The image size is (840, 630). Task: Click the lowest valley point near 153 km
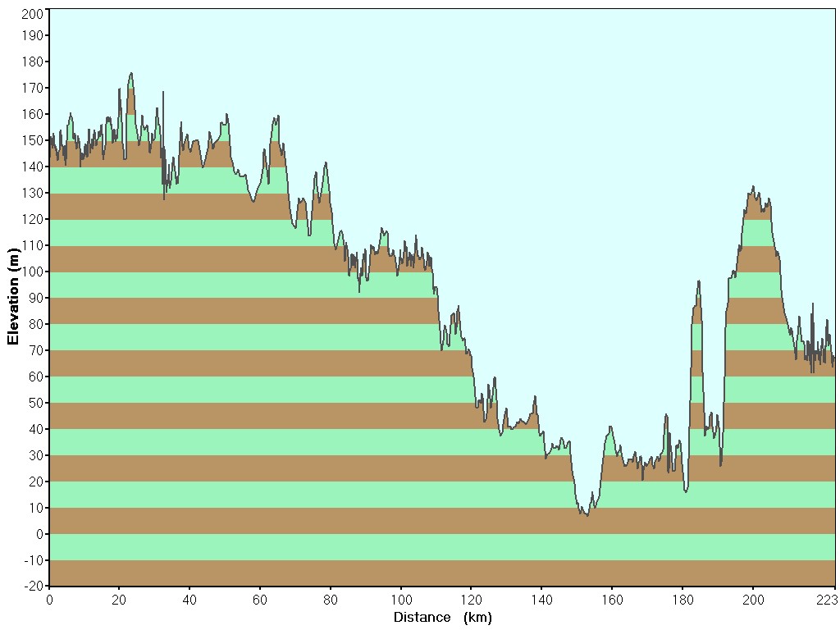coord(587,514)
